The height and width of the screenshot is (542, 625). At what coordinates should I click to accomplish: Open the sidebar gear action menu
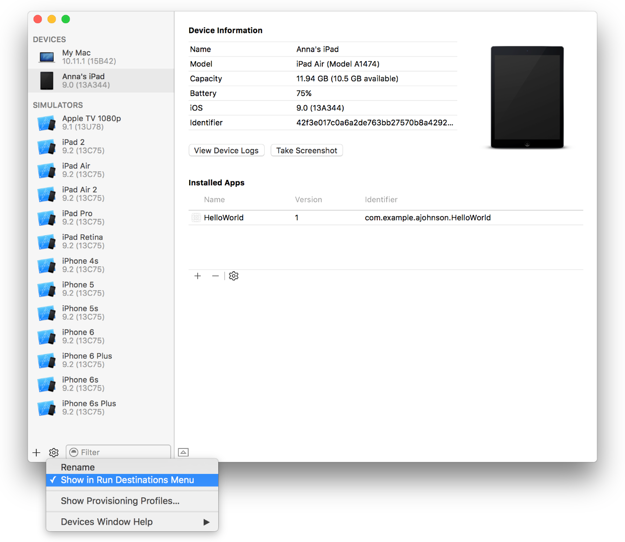[54, 452]
